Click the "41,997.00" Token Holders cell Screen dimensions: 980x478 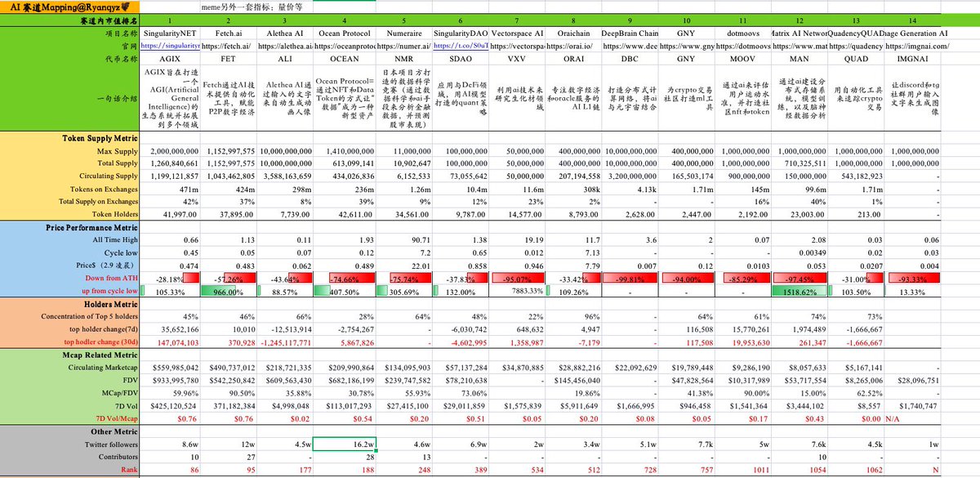tap(170, 214)
